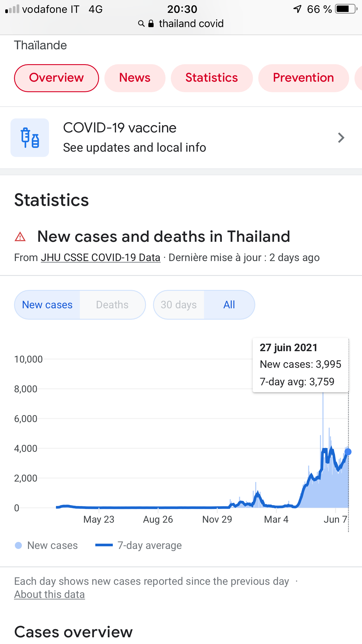Select the All time range option

tap(229, 305)
